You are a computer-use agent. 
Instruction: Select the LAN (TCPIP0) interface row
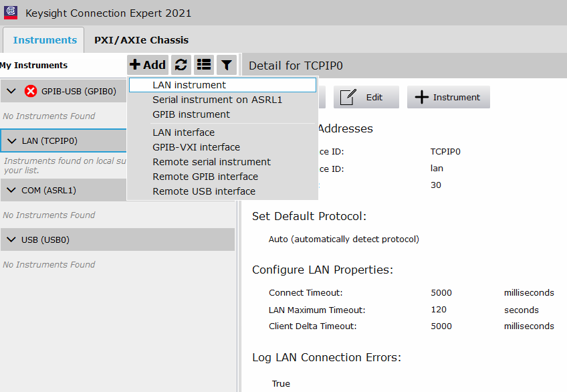(x=64, y=140)
